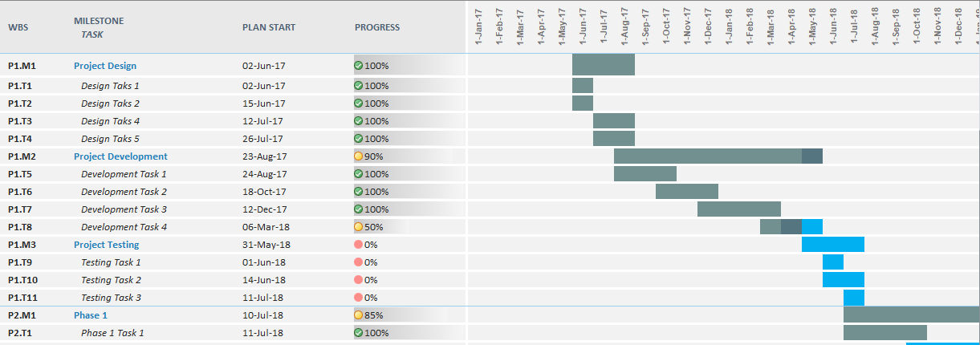Click plan start date 18-Oct-17

(264, 192)
